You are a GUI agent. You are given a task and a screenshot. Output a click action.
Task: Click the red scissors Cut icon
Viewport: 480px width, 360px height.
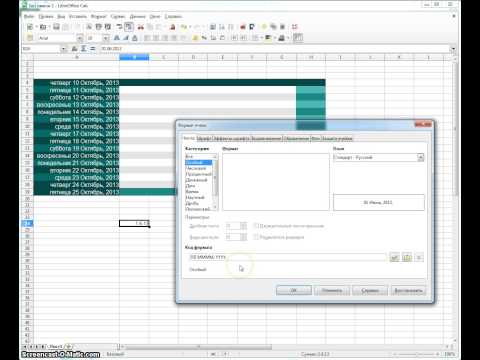click(x=141, y=27)
